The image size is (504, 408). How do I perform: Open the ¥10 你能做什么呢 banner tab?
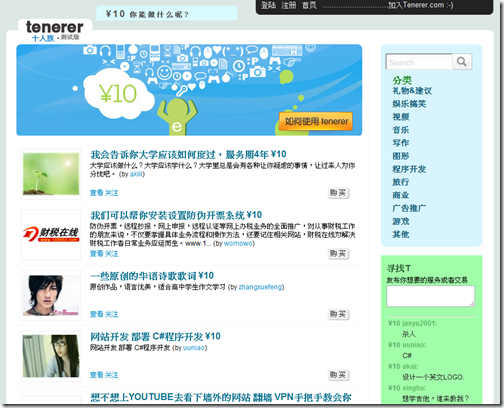(x=167, y=14)
